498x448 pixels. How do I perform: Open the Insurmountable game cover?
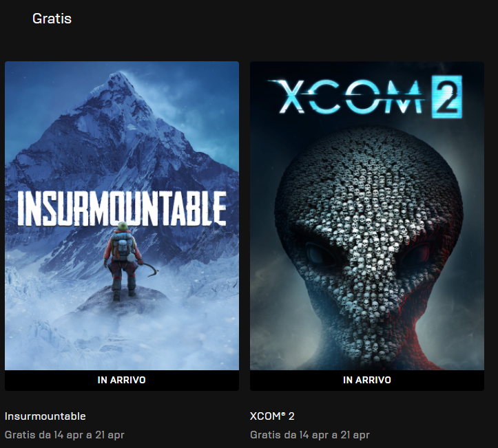(x=122, y=216)
